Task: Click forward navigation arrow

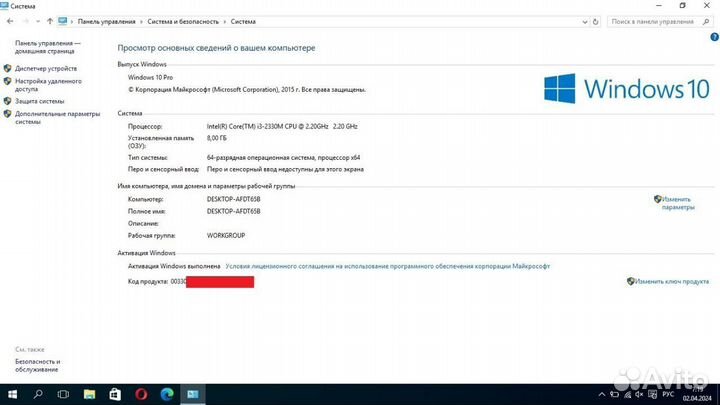Action: [26, 22]
